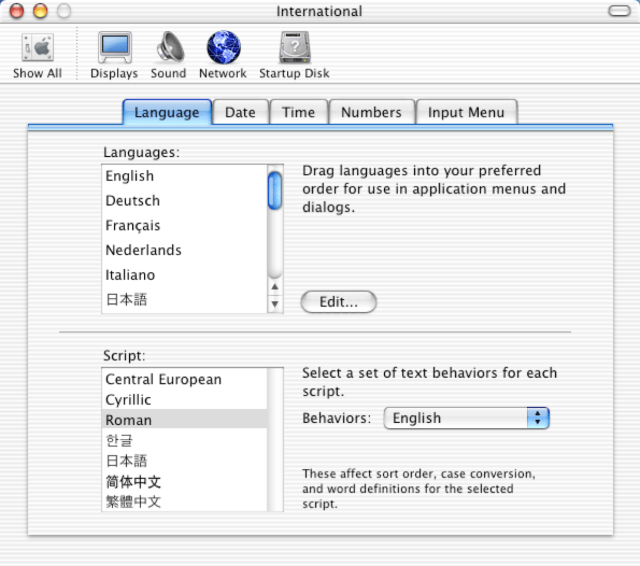
Task: Select Cyrillic in the Script list
Action: click(184, 400)
